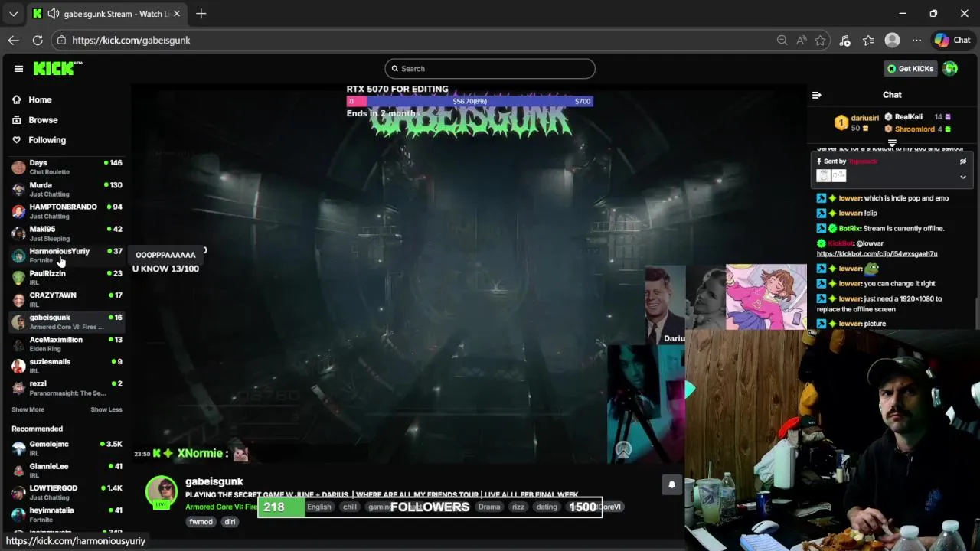Click gabeisgunk streamer avatar below video
The height and width of the screenshot is (551, 980).
[x=162, y=492]
